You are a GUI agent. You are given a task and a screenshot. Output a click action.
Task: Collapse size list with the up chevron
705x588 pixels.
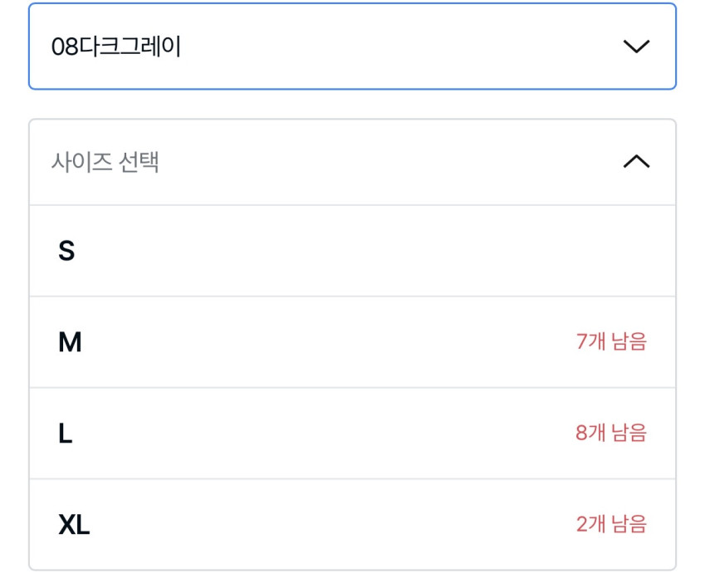pyautogui.click(x=636, y=162)
